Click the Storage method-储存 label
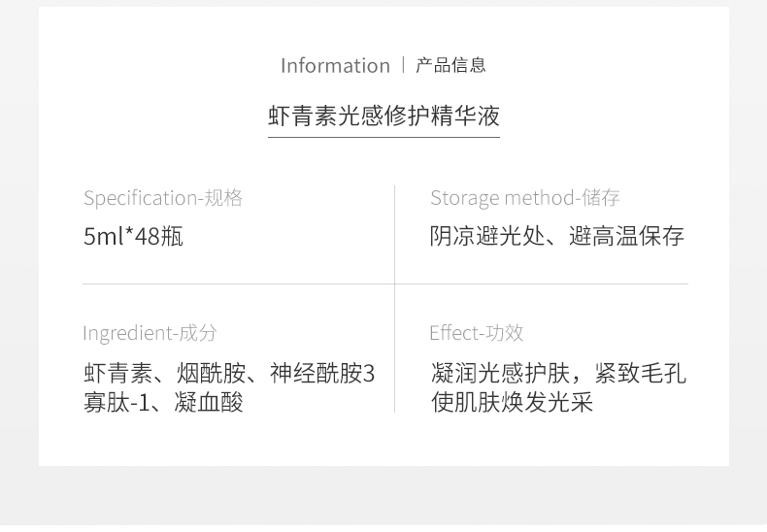This screenshot has width=767, height=532. [525, 198]
